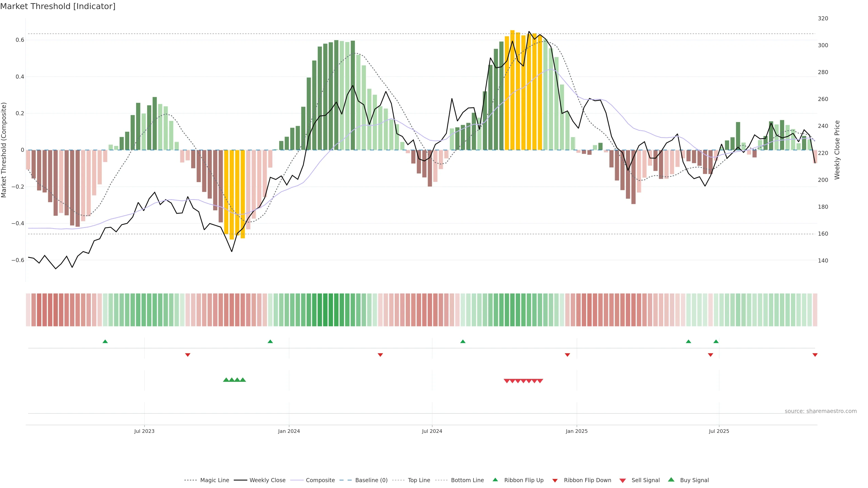
Task: Click the first green ribbon flip up marker
Action: point(105,342)
